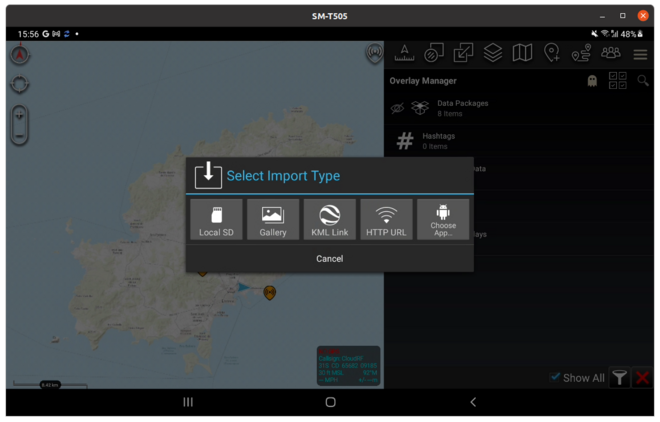Choose Gallery import option

[x=273, y=220]
